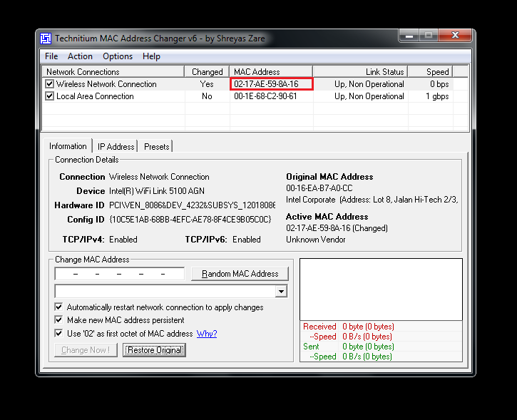Sort by Network Connections column header

click(x=113, y=72)
